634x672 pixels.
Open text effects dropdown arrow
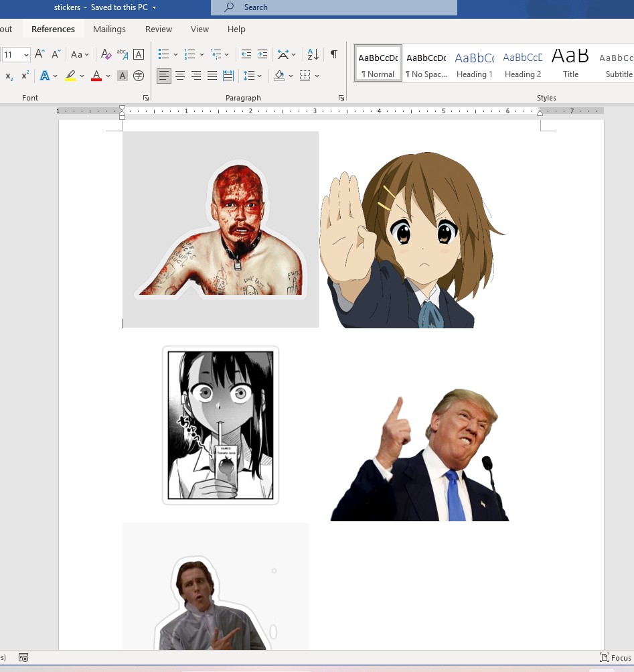pos(56,76)
